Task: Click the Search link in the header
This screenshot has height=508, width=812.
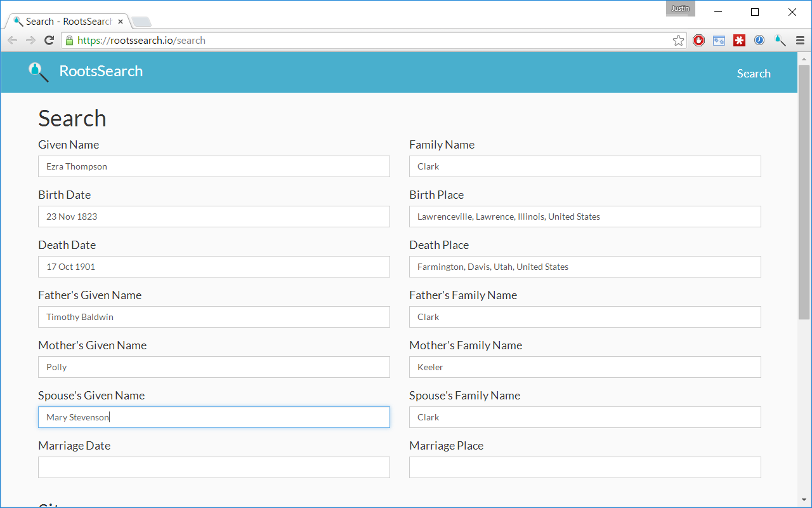Action: 753,74
